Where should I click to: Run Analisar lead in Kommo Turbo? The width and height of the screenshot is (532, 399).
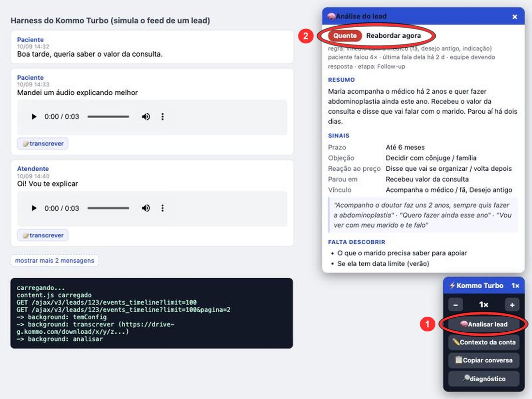click(x=484, y=325)
